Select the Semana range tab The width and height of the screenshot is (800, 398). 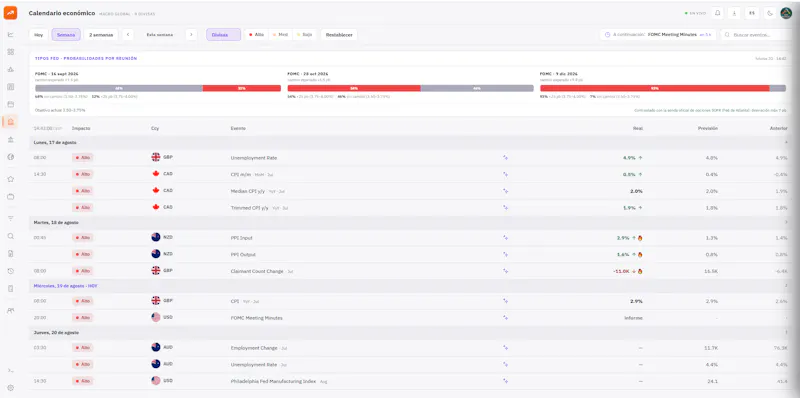[x=66, y=35]
